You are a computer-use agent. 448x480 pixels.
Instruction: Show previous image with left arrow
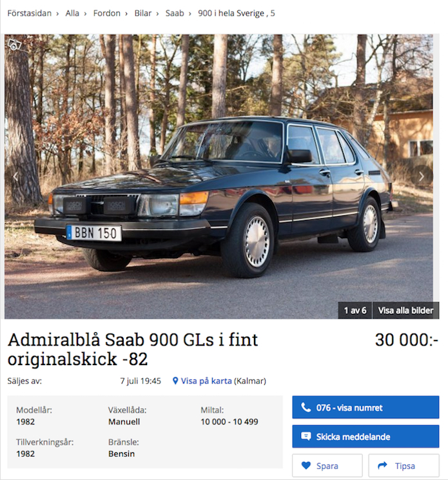[x=15, y=176]
